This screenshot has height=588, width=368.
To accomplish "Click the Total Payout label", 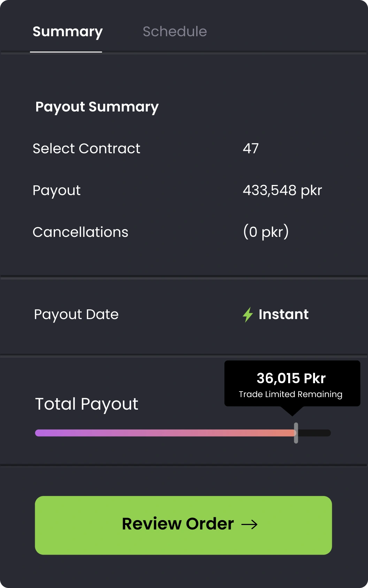I will click(x=87, y=404).
